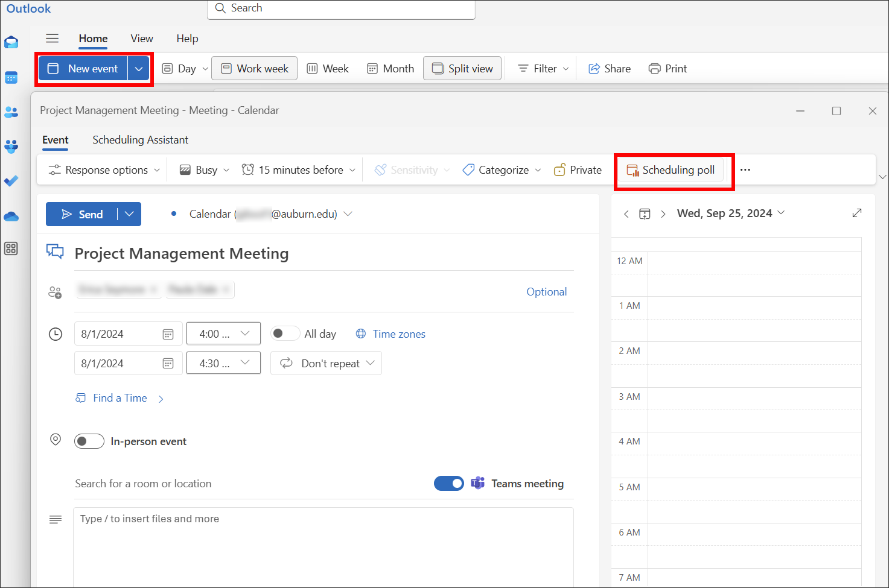
Task: Toggle the hamburger navigation menu
Action: click(x=53, y=39)
